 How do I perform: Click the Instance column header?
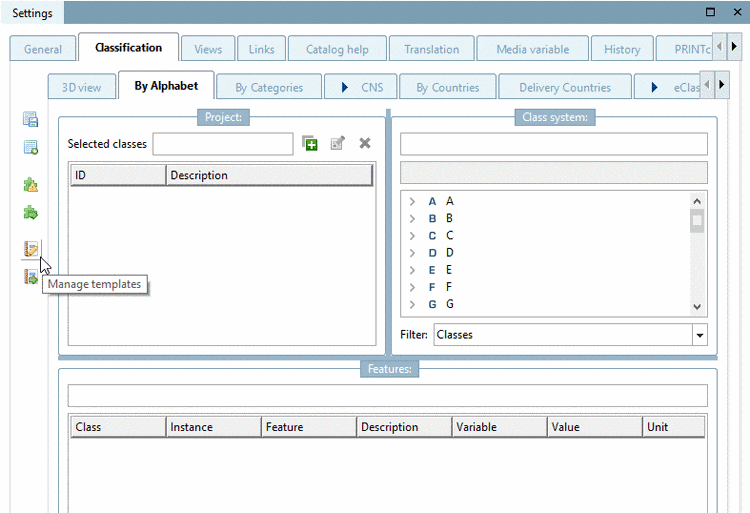point(214,426)
